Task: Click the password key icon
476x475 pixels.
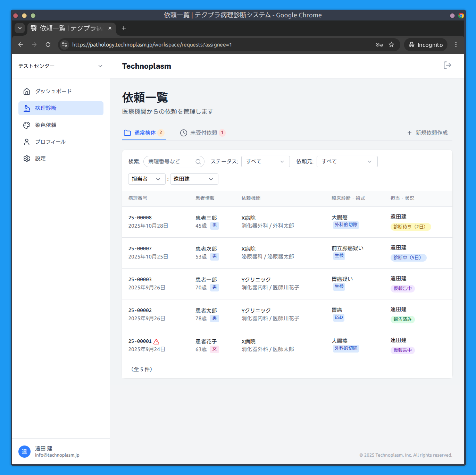Action: (379, 45)
